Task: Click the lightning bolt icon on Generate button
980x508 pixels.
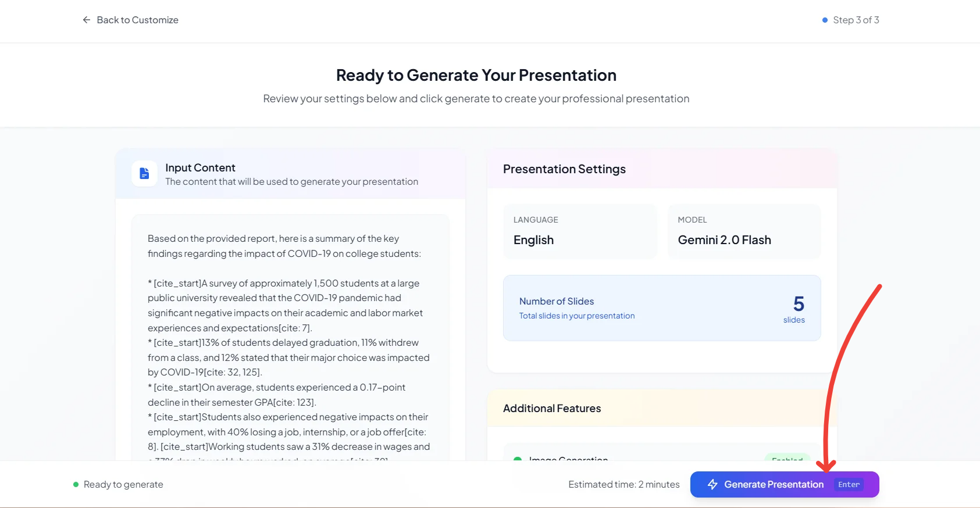Action: [712, 484]
